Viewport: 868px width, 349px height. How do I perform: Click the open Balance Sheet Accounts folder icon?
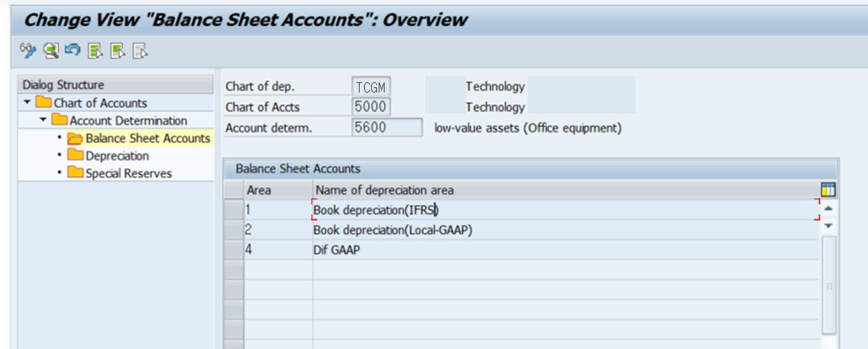75,138
